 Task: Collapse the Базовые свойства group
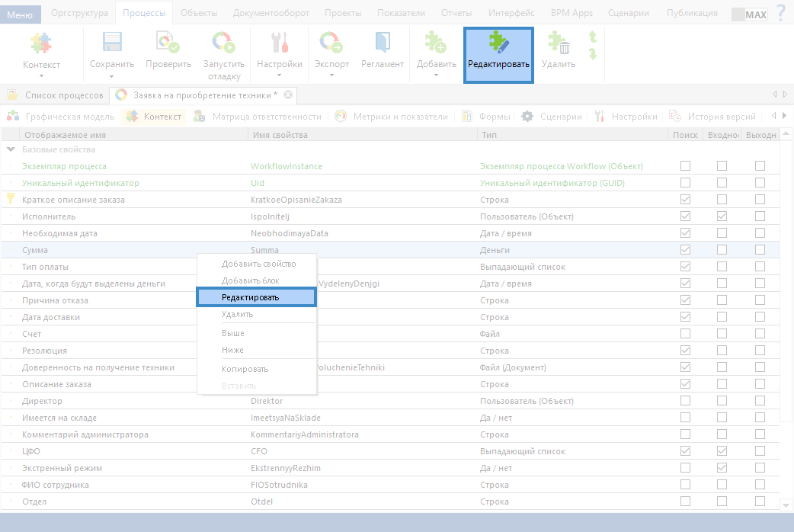11,149
